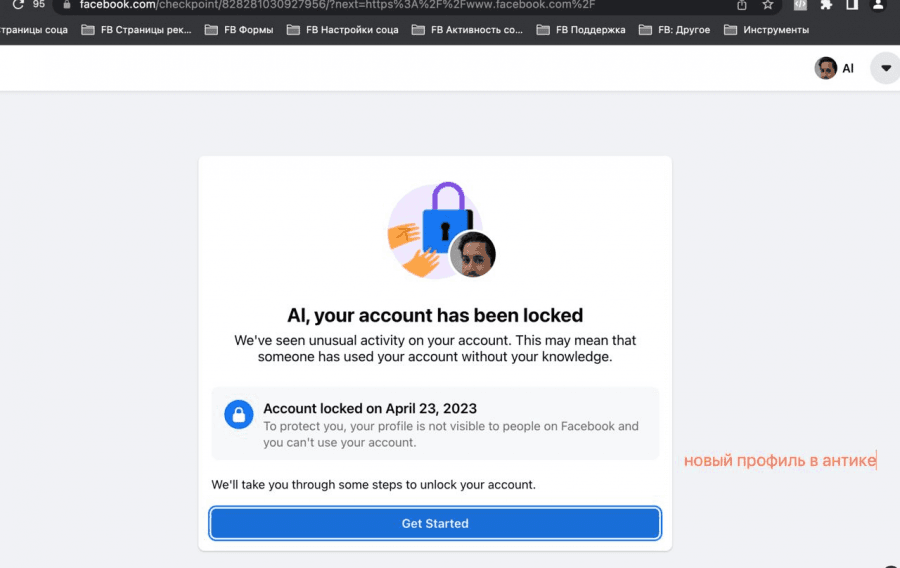
Task: Open the FB Настройки соца bookmark folder
Action: (x=342, y=30)
